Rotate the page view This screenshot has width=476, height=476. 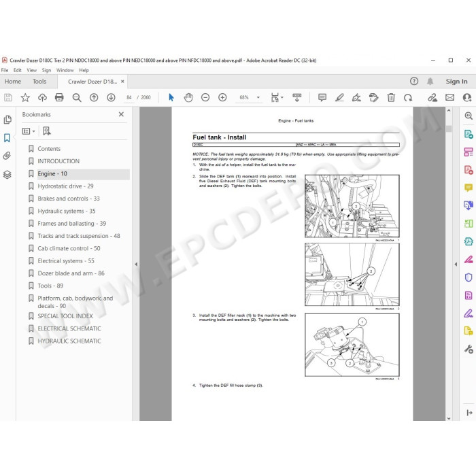coord(408,97)
